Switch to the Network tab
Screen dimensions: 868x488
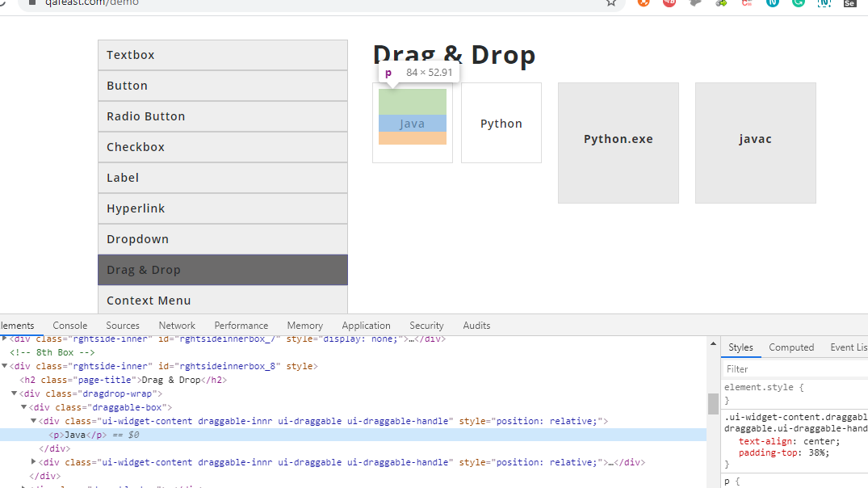coord(177,326)
